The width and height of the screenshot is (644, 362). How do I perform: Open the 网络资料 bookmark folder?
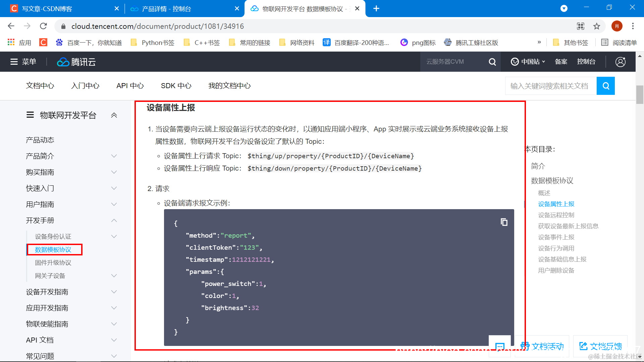[297, 43]
